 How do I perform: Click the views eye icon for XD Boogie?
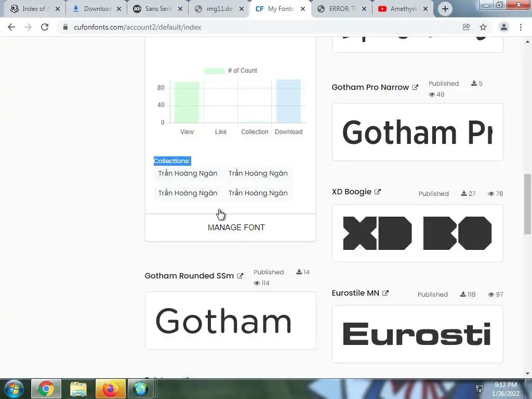point(491,194)
